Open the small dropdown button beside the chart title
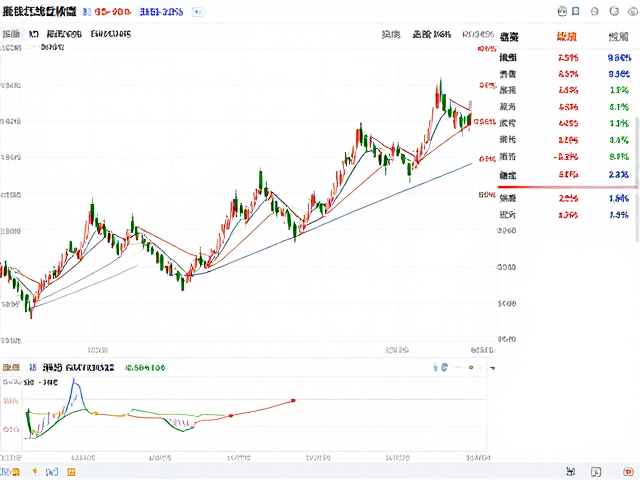 [198, 12]
